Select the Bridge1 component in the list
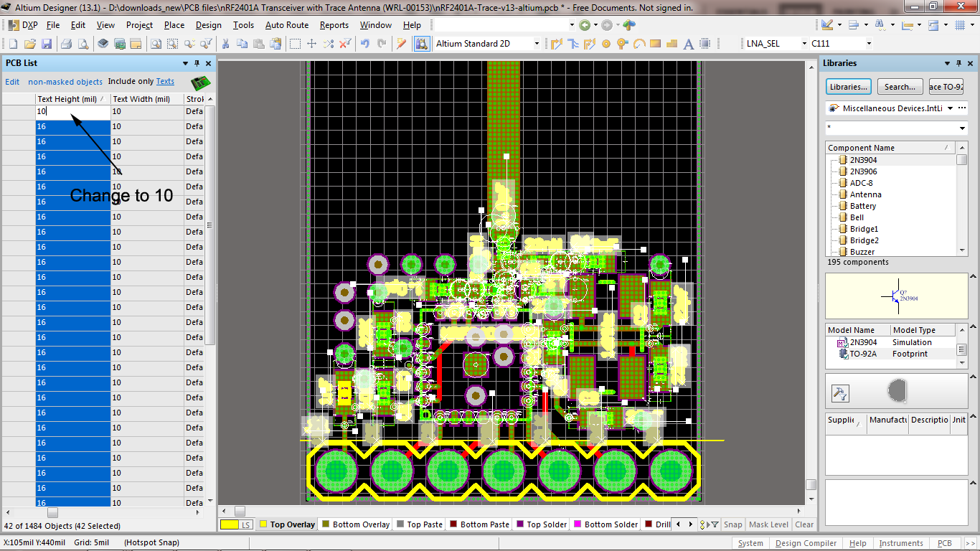980x551 pixels. [864, 229]
